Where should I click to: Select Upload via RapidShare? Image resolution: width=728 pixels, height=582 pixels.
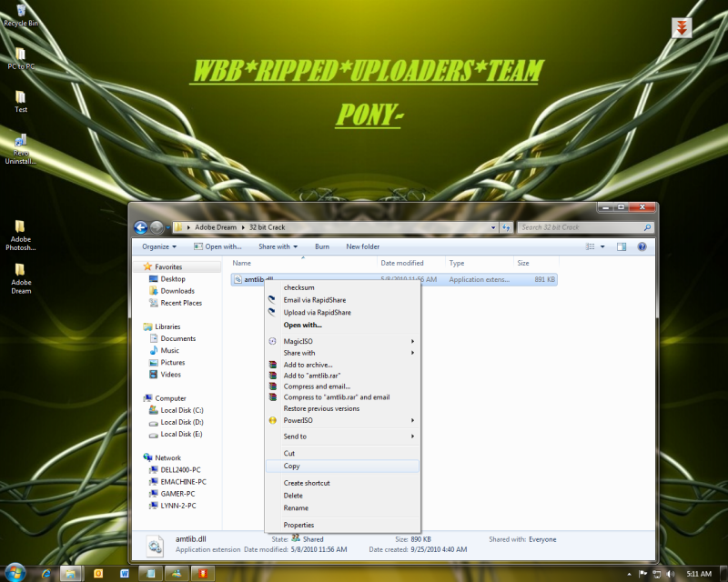[x=342, y=313]
